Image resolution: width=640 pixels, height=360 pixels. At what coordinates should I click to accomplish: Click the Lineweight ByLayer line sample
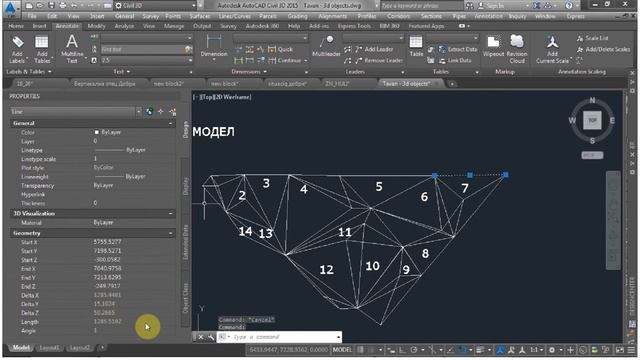click(109, 176)
